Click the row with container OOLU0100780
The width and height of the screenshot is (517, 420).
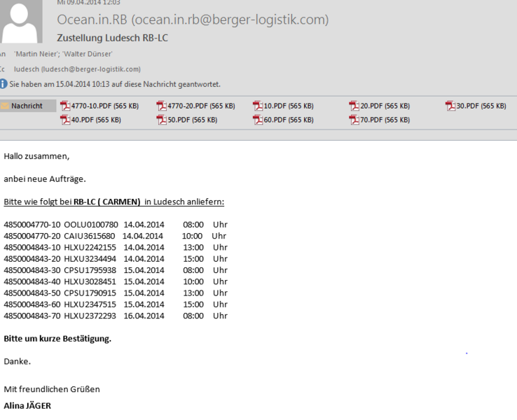pyautogui.click(x=116, y=225)
